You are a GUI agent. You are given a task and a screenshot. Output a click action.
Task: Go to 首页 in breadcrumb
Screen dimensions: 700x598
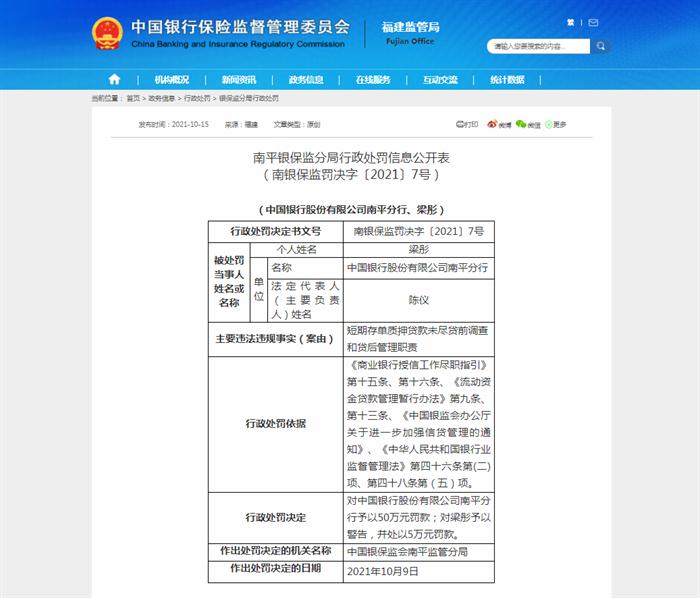tap(133, 98)
